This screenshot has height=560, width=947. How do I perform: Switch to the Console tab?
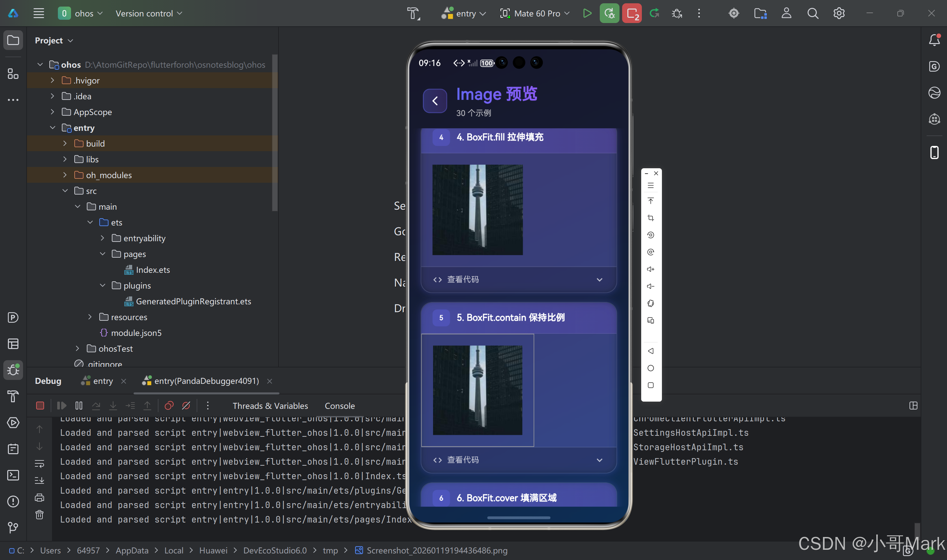click(x=339, y=405)
